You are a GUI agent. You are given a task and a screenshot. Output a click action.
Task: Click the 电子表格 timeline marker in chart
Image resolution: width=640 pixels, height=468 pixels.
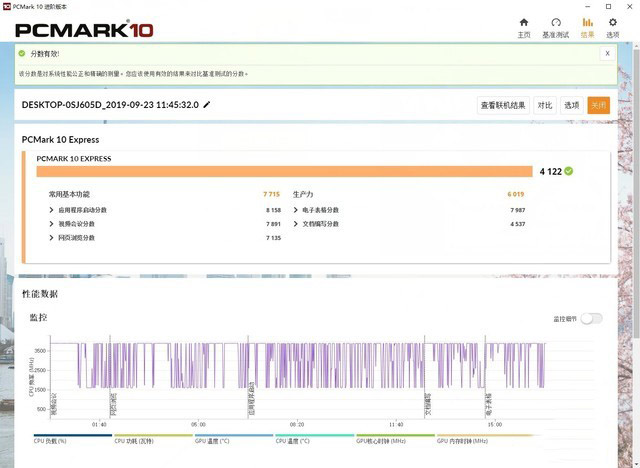489,405
